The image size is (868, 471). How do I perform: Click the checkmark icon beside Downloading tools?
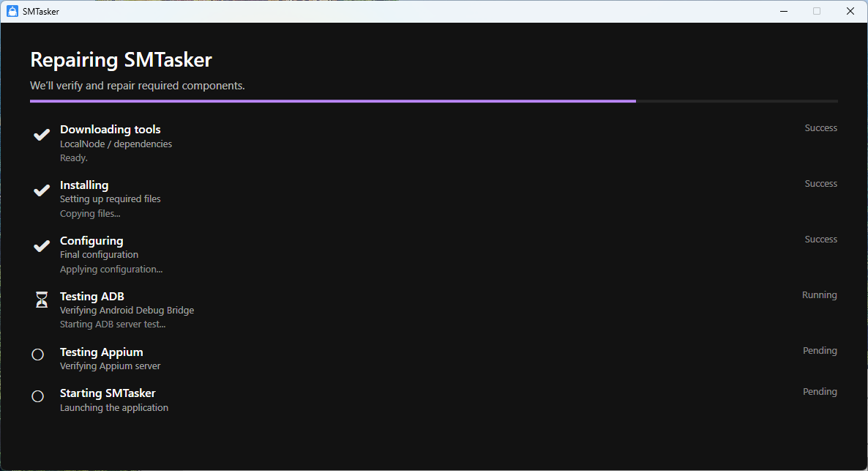(42, 135)
